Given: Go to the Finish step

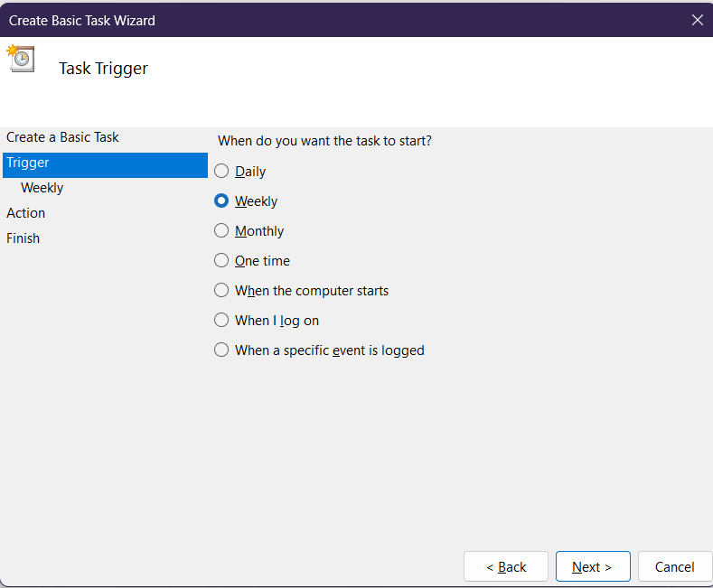Looking at the screenshot, I should point(23,238).
